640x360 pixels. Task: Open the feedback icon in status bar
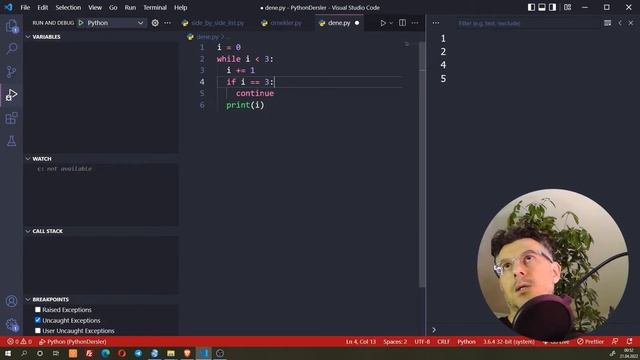click(x=615, y=341)
